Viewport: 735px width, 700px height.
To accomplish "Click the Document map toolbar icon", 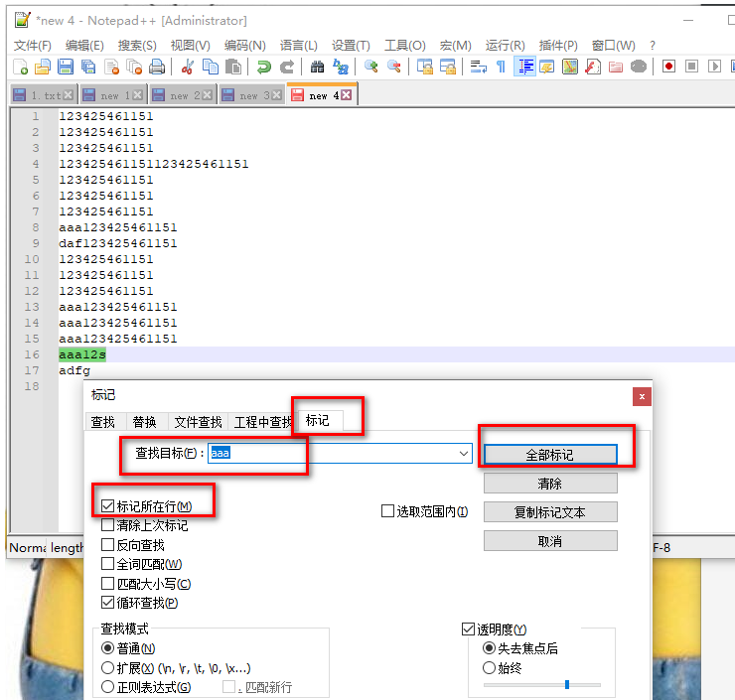I will point(569,67).
